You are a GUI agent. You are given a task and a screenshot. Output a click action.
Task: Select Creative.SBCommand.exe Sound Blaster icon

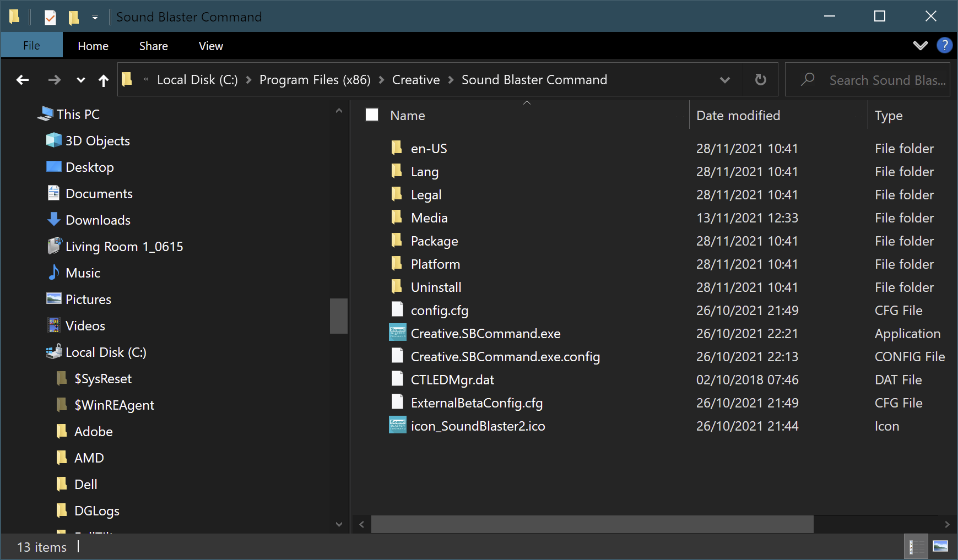click(x=398, y=333)
